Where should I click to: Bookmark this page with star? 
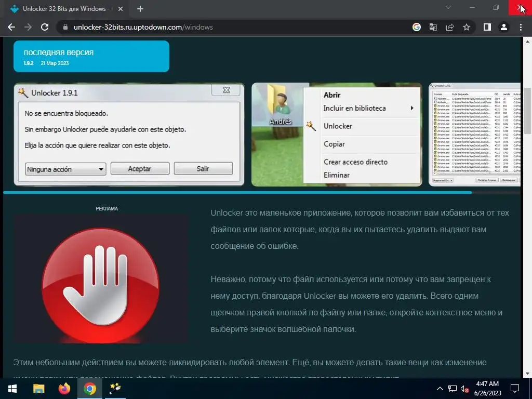(467, 27)
